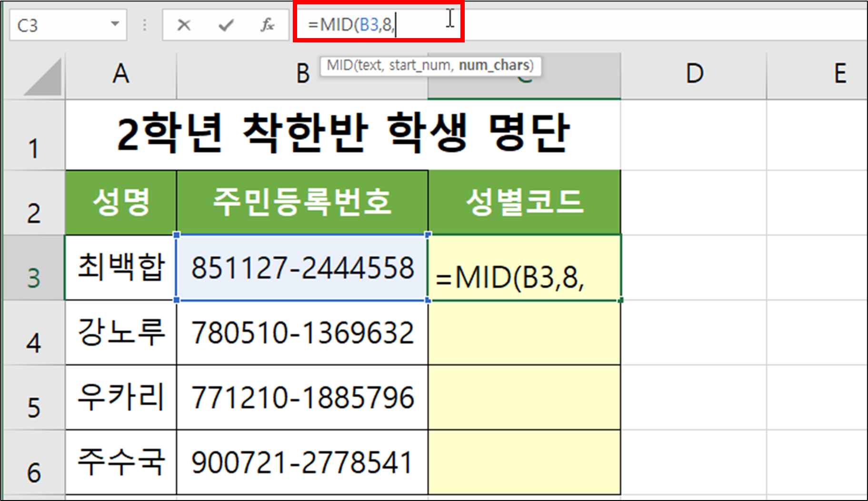The image size is (868, 501).
Task: Select cell B4 containing 780510-1369632
Action: click(302, 333)
